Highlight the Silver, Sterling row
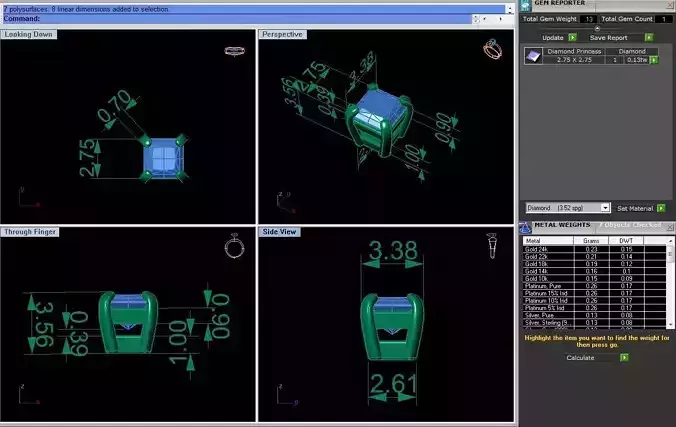The image size is (676, 427). [x=595, y=323]
